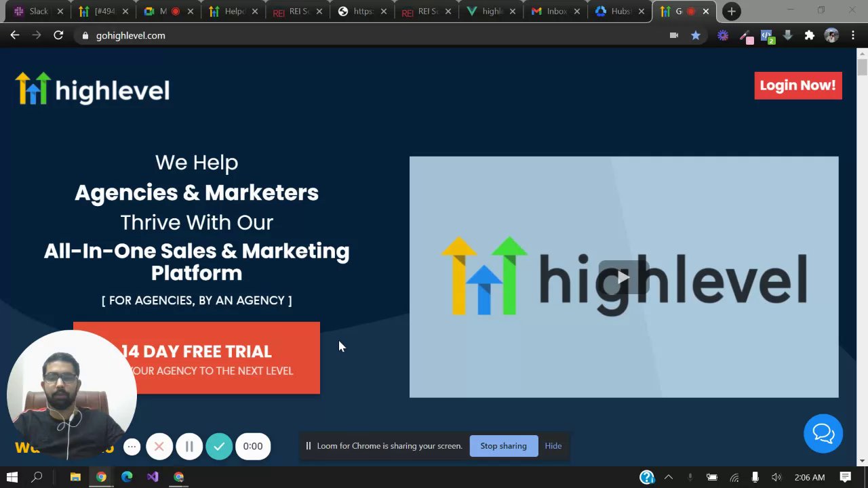Click the HighLevel logo
The image size is (868, 488).
pyautogui.click(x=92, y=89)
